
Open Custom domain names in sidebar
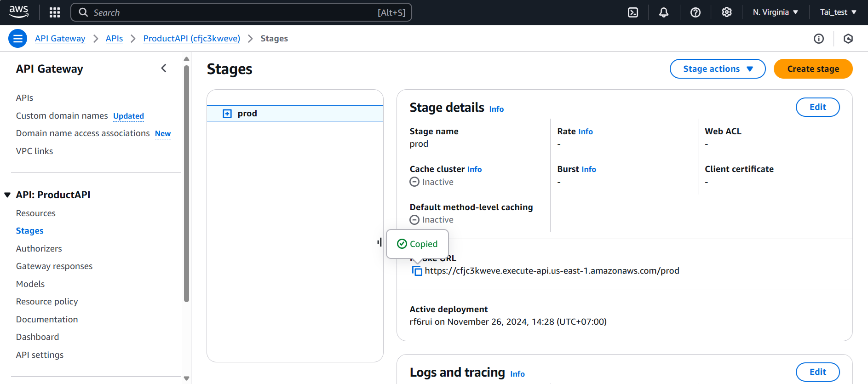(62, 116)
